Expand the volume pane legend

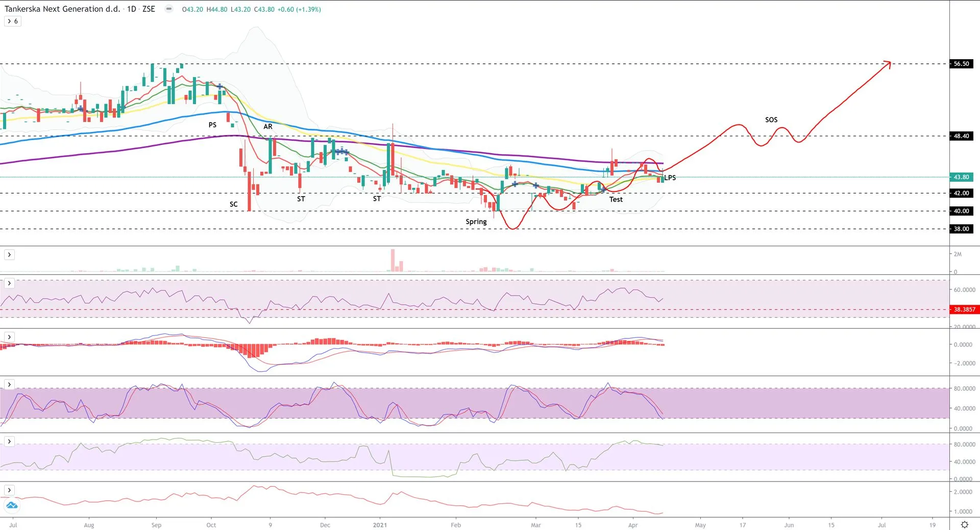coord(9,254)
